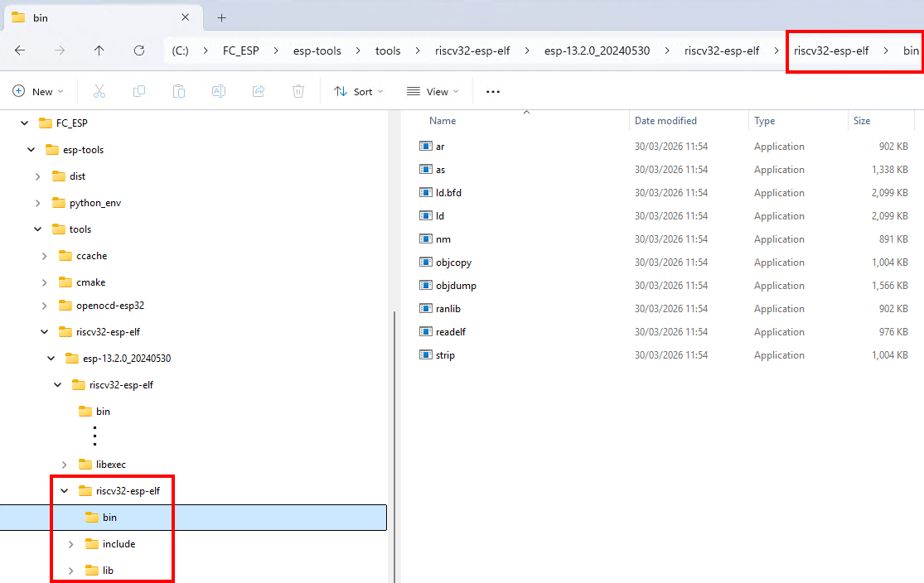Share the selected folder
The width and height of the screenshot is (924, 583).
[258, 91]
